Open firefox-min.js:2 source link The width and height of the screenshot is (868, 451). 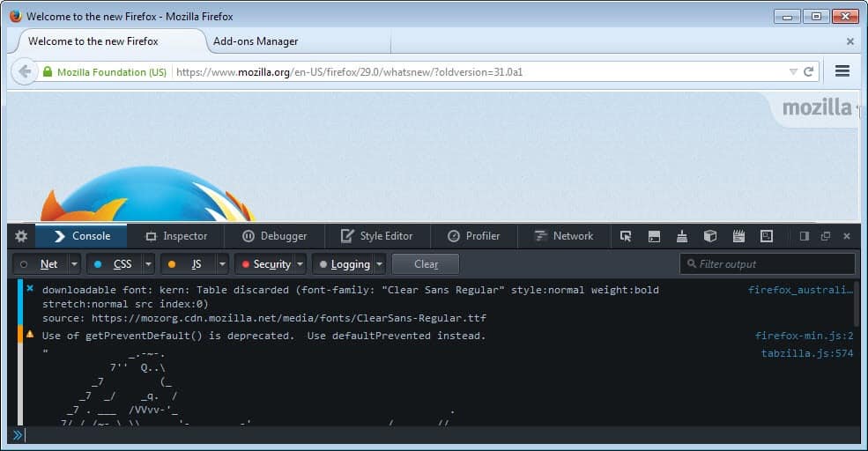[x=804, y=336]
